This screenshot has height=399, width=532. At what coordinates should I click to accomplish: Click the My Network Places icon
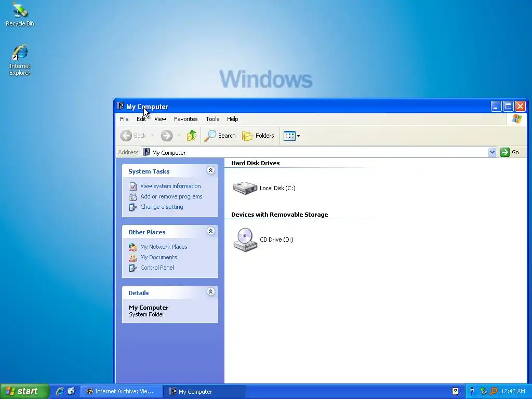coord(133,247)
